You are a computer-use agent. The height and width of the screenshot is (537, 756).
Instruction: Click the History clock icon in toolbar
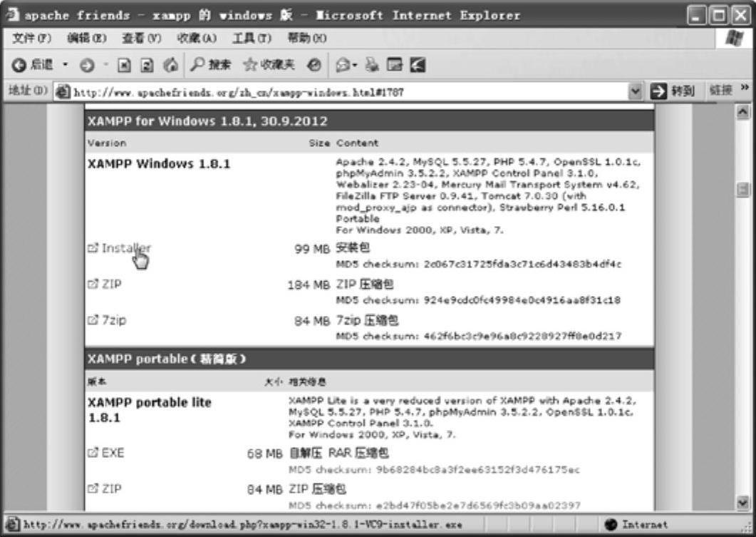(x=314, y=65)
